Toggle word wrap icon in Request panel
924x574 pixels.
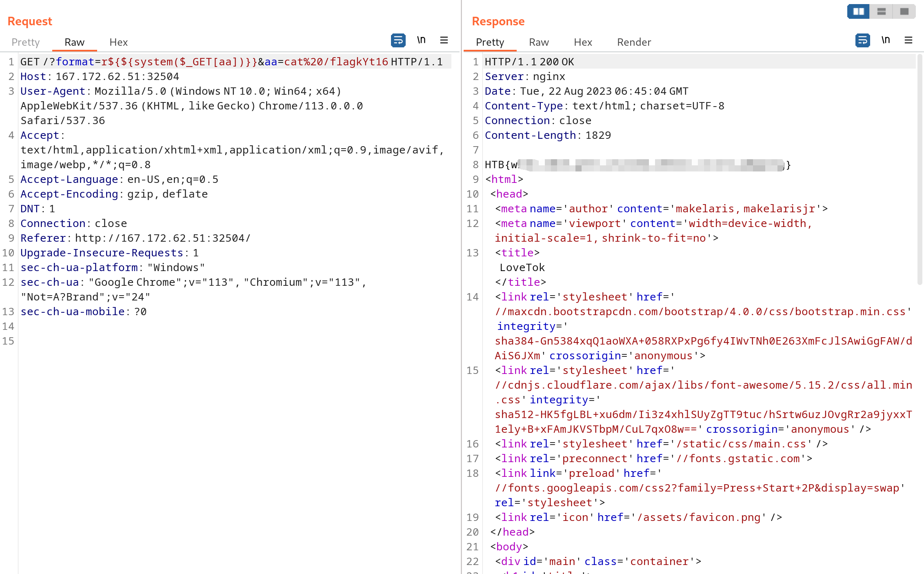[398, 40]
